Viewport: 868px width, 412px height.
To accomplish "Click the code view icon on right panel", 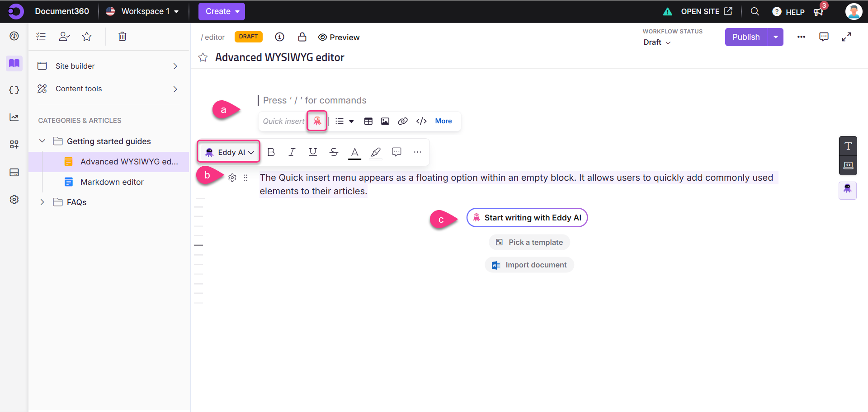I will click(848, 165).
